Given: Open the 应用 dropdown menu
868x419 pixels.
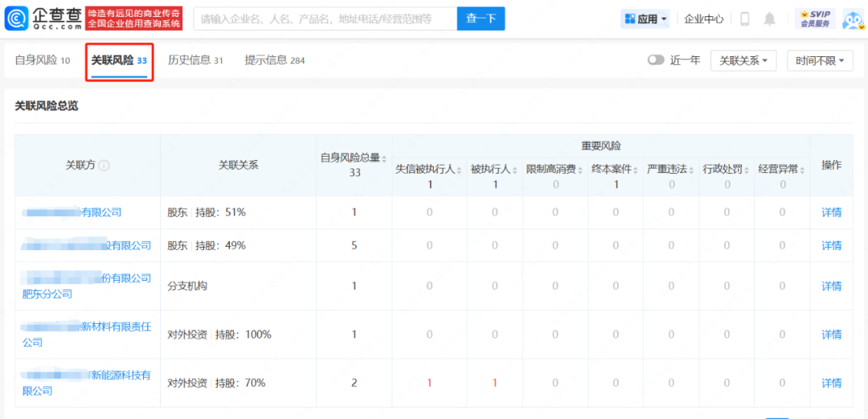Looking at the screenshot, I should coord(645,18).
